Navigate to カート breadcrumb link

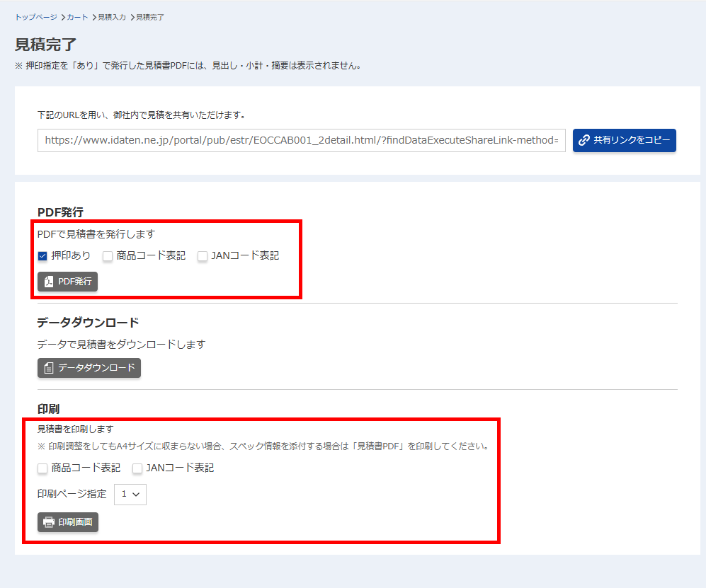78,17
